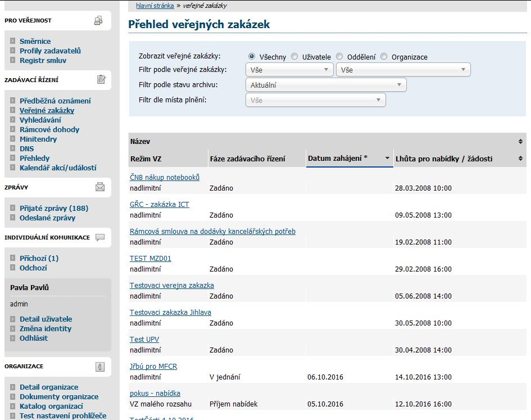Click the sort arrows icon in Název header
This screenshot has height=420, width=531.
[x=520, y=141]
